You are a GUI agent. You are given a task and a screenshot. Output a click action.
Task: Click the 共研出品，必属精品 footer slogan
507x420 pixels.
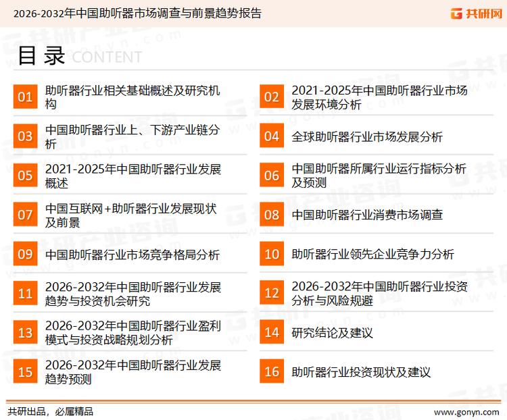(50, 412)
